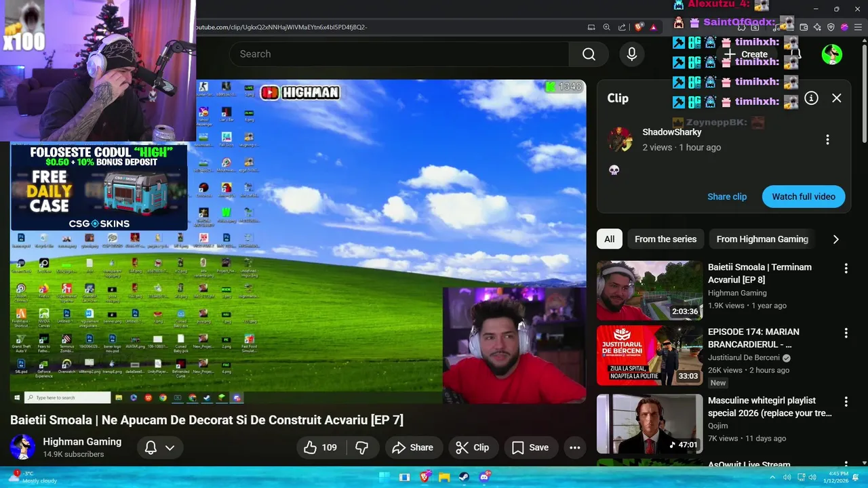Open Brave Leo AI sparkle icon
The height and width of the screenshot is (488, 868).
click(x=817, y=27)
